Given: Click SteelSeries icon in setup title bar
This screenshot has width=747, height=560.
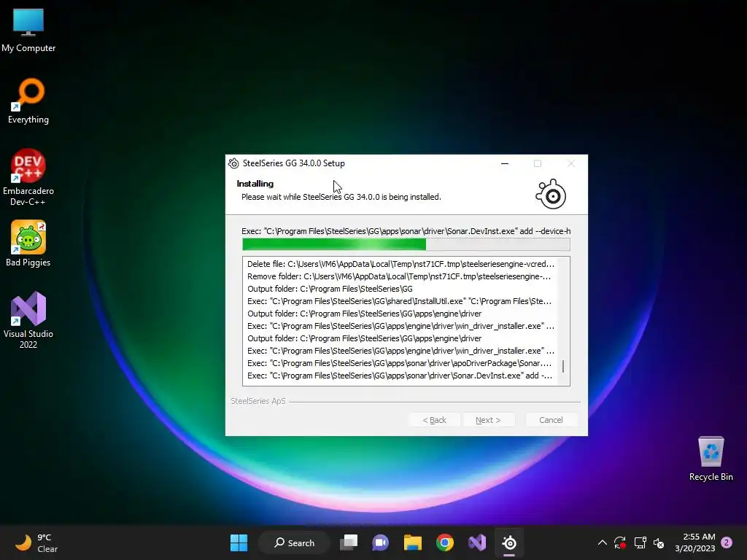Looking at the screenshot, I should pos(233,163).
